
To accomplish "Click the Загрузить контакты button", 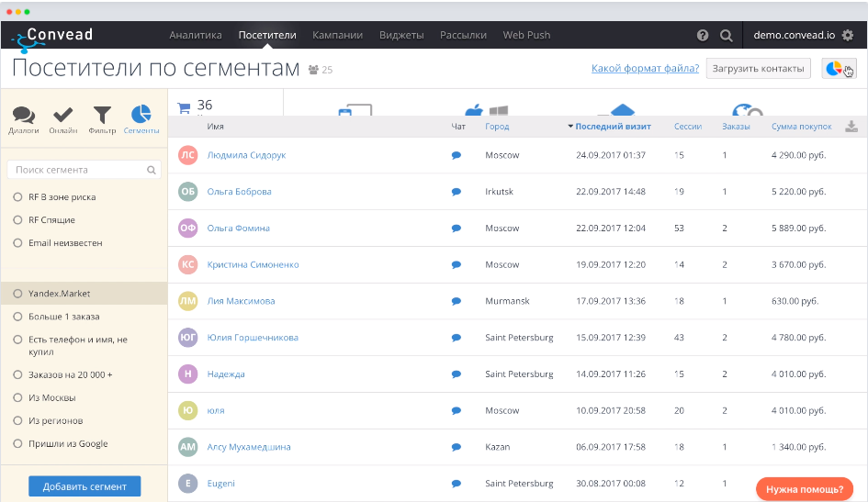I will [759, 69].
